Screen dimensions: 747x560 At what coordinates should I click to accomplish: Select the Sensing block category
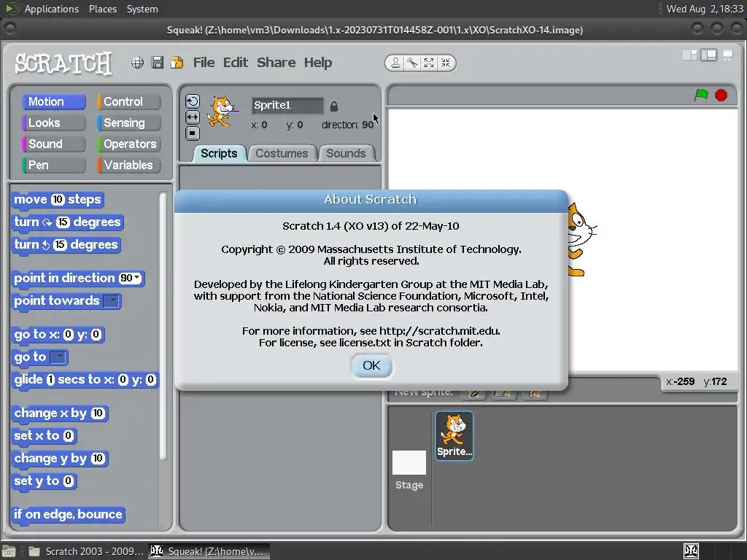click(x=129, y=122)
